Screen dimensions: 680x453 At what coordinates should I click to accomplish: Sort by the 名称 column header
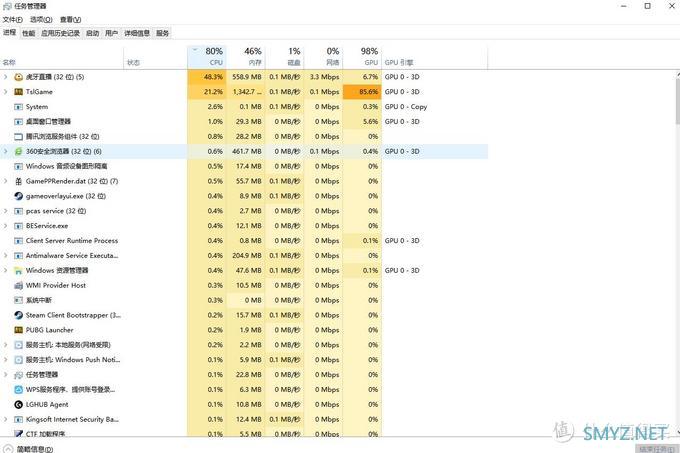(x=62, y=57)
